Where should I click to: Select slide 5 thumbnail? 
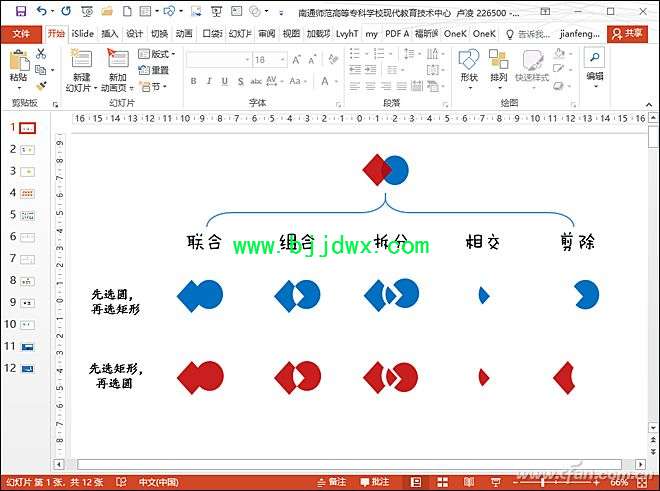pyautogui.click(x=27, y=216)
